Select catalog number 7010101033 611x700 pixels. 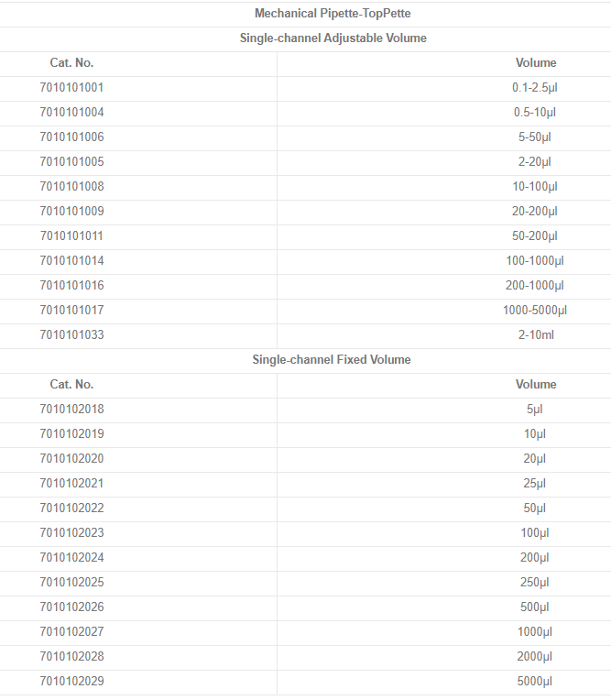point(72,335)
